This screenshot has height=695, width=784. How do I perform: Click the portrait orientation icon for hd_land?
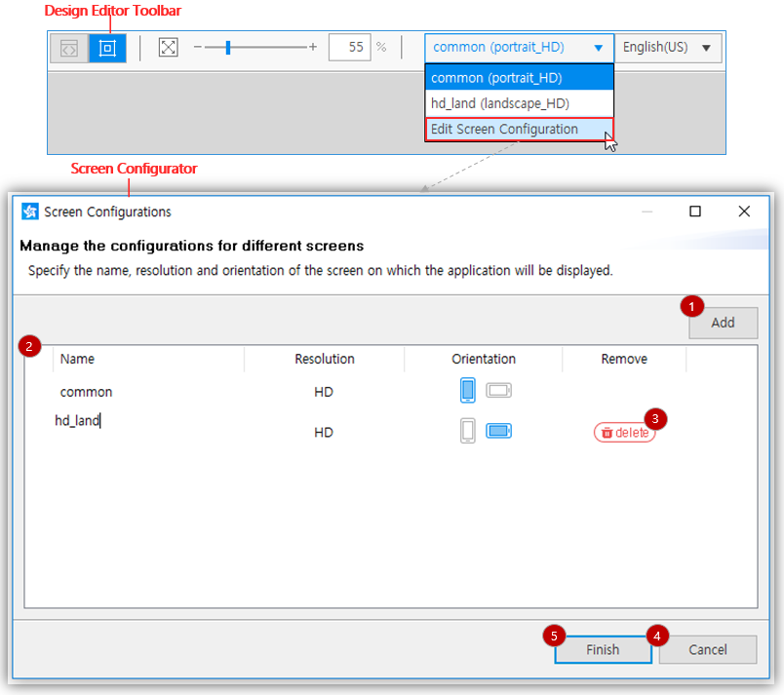click(x=467, y=432)
